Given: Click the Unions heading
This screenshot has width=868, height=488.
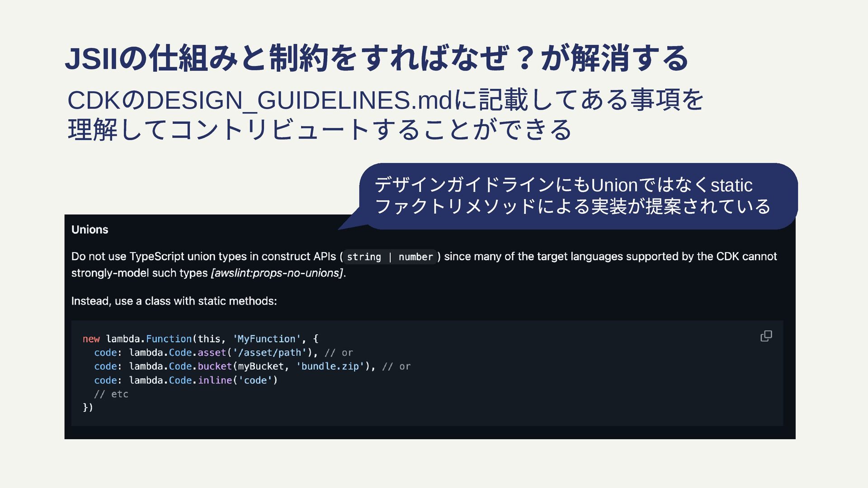Looking at the screenshot, I should click(90, 230).
